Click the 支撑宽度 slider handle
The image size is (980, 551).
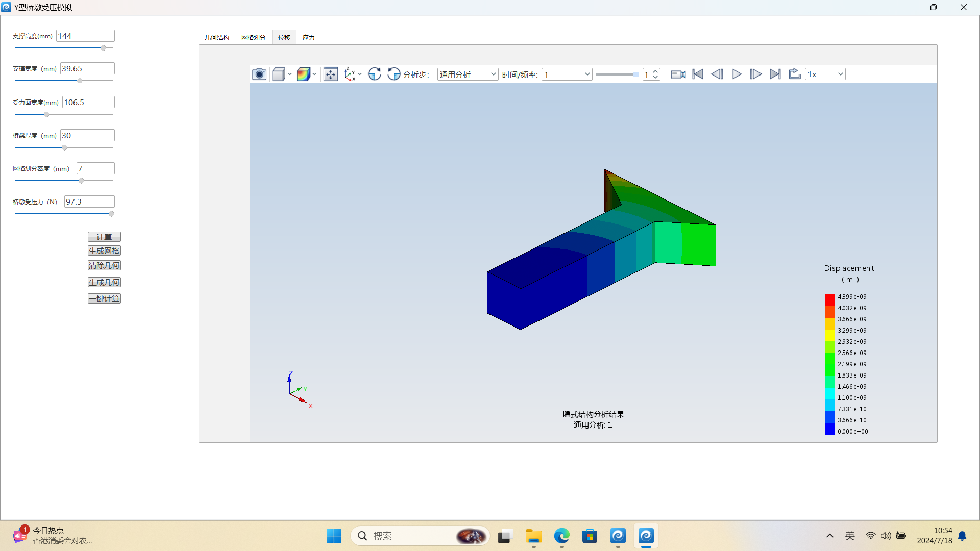(80, 81)
